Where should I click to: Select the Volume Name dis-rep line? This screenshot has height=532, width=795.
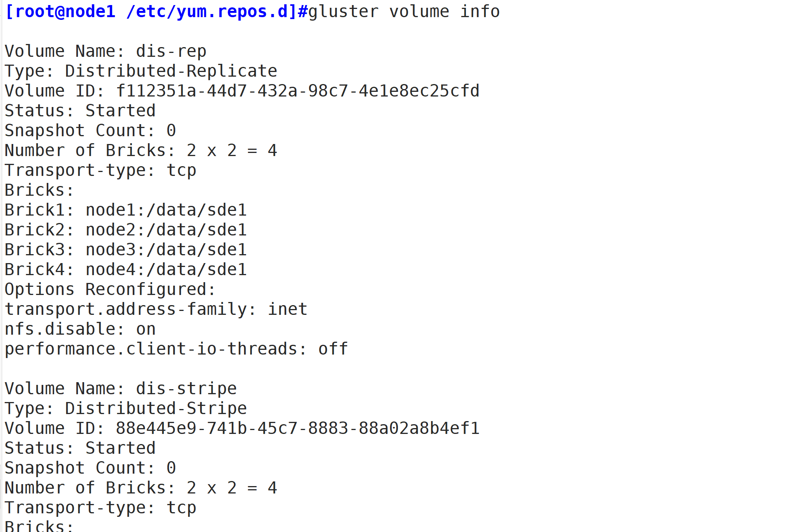(106, 51)
